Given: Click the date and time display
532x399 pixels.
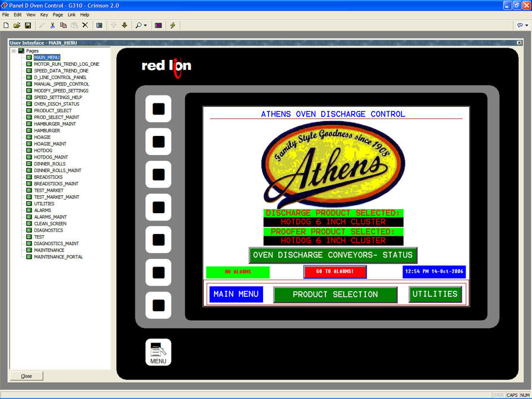Looking at the screenshot, I should point(434,272).
